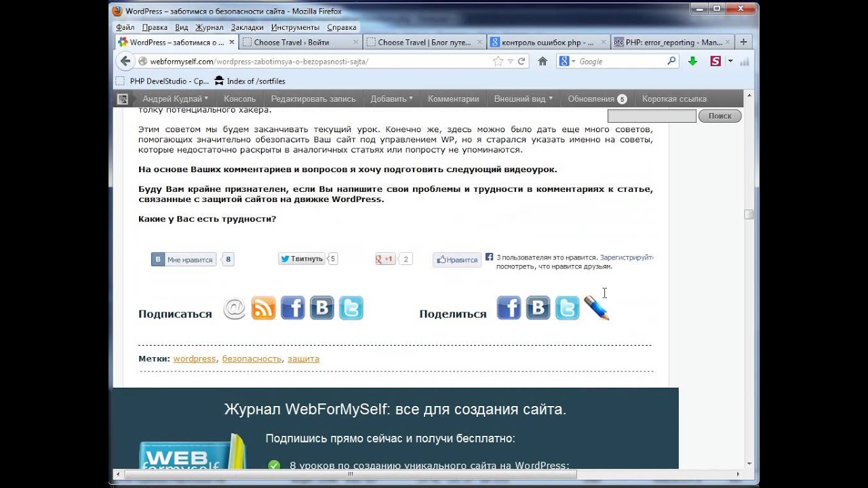Open the Index of /sortfiles bookmark
This screenshot has width=868, height=488.
pos(249,81)
